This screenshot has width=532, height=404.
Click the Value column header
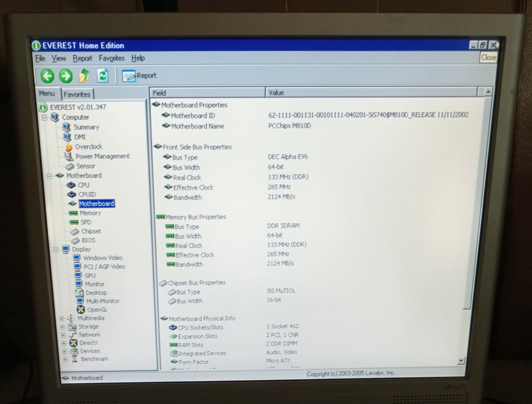pyautogui.click(x=275, y=93)
